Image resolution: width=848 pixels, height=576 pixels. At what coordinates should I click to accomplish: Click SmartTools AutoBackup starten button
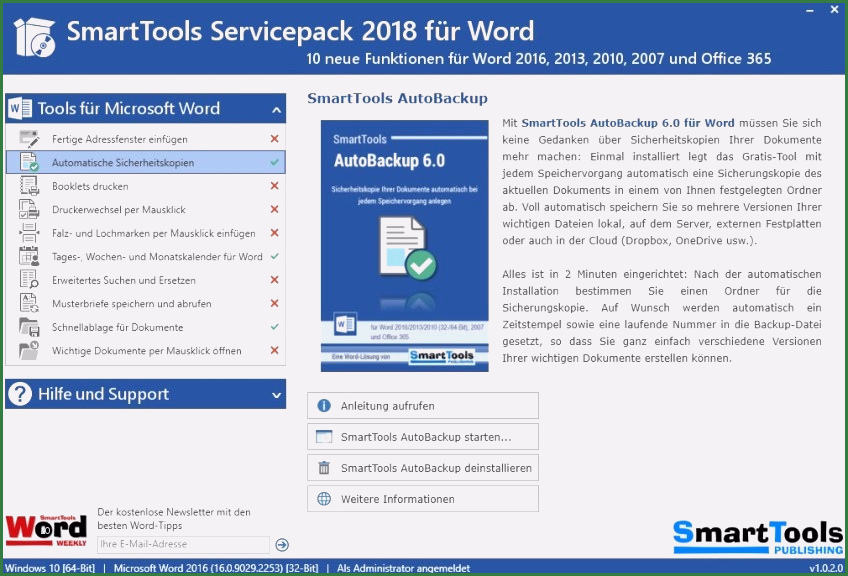tap(423, 437)
